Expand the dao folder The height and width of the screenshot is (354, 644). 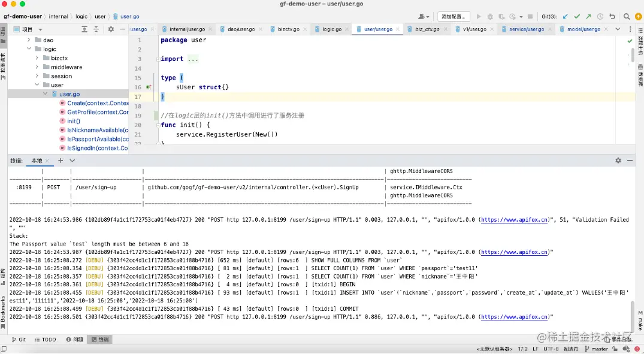coord(29,40)
